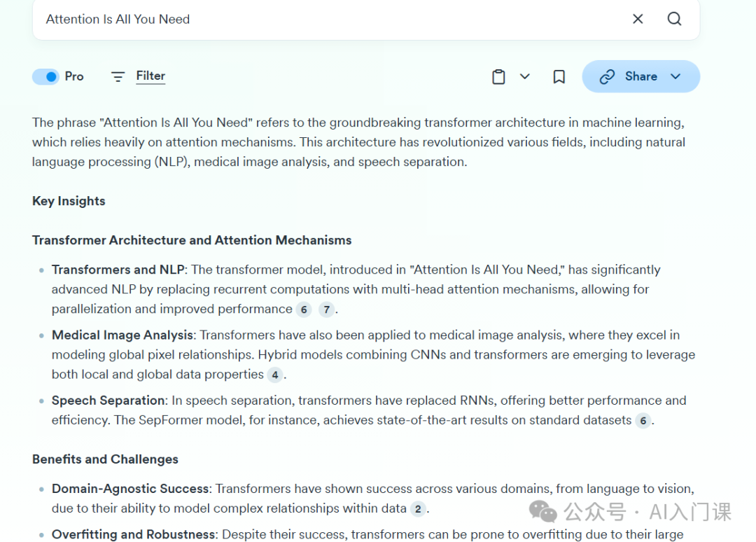
Task: Click the Benefits and Challenges heading
Action: [105, 459]
